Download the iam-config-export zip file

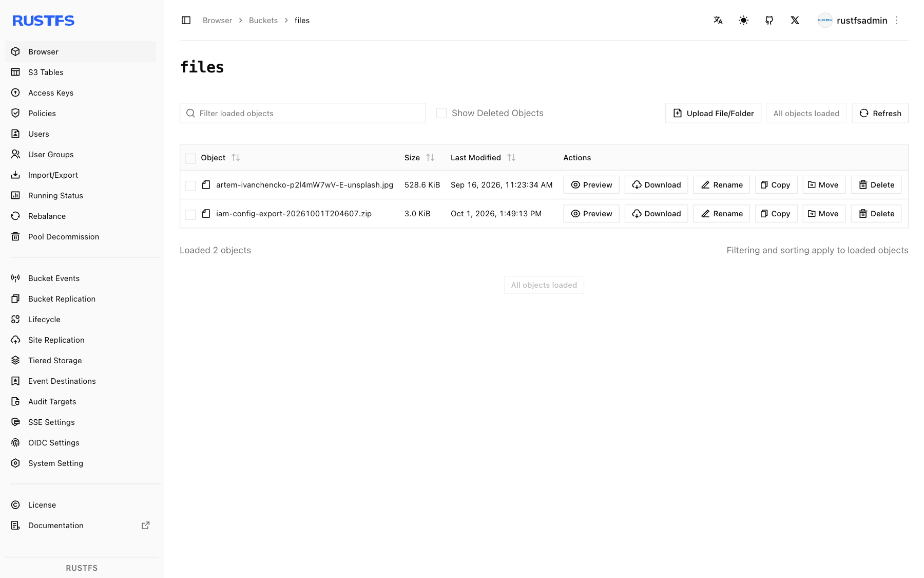(656, 214)
